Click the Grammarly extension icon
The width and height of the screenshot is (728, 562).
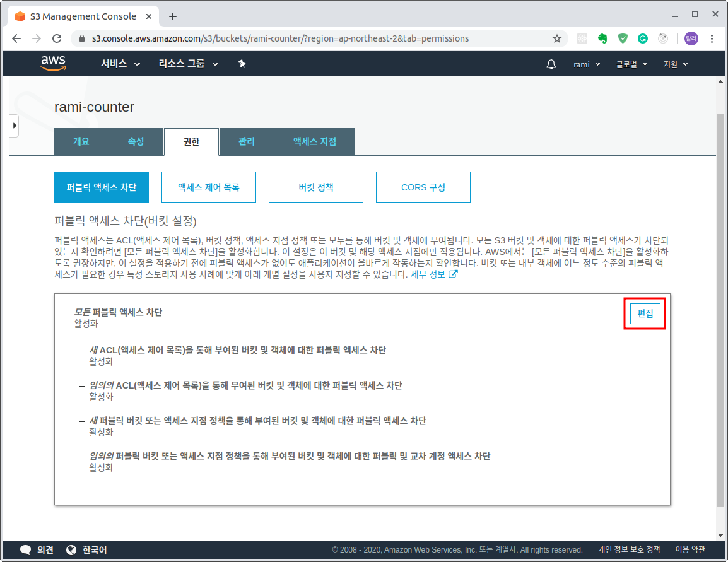(643, 38)
